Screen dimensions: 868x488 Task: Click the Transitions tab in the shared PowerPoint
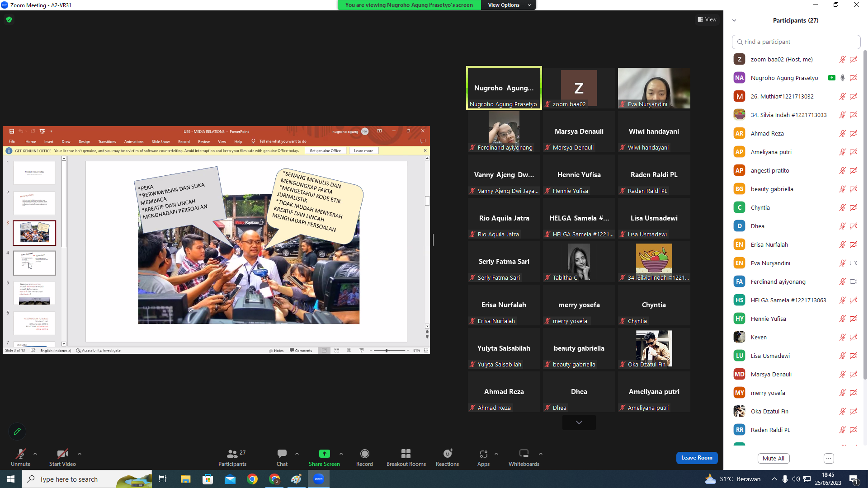(x=107, y=141)
